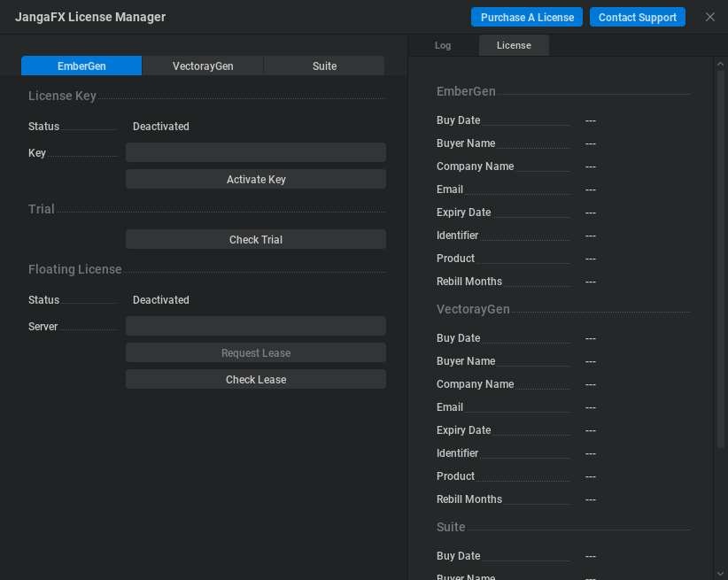Click the Status label under License Key

(x=43, y=127)
